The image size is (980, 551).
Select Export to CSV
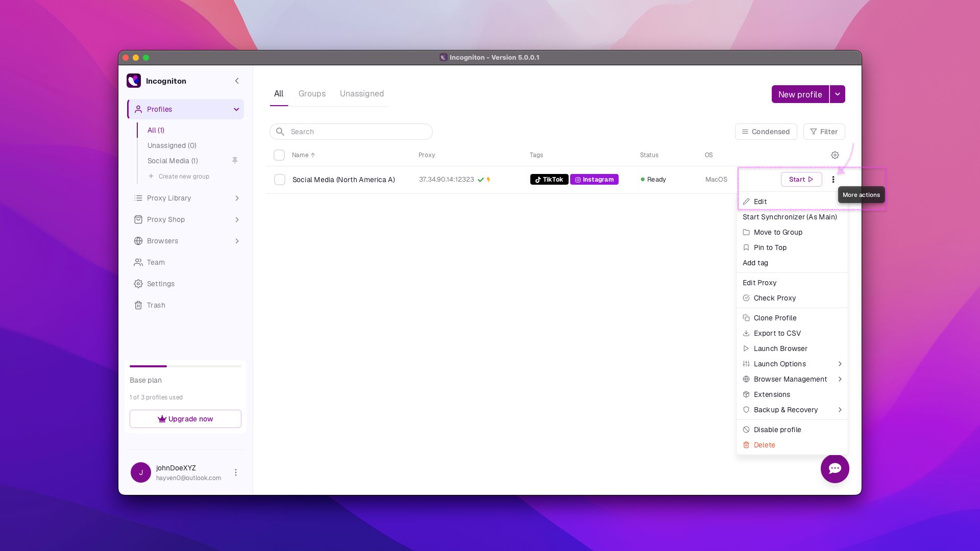792,333
